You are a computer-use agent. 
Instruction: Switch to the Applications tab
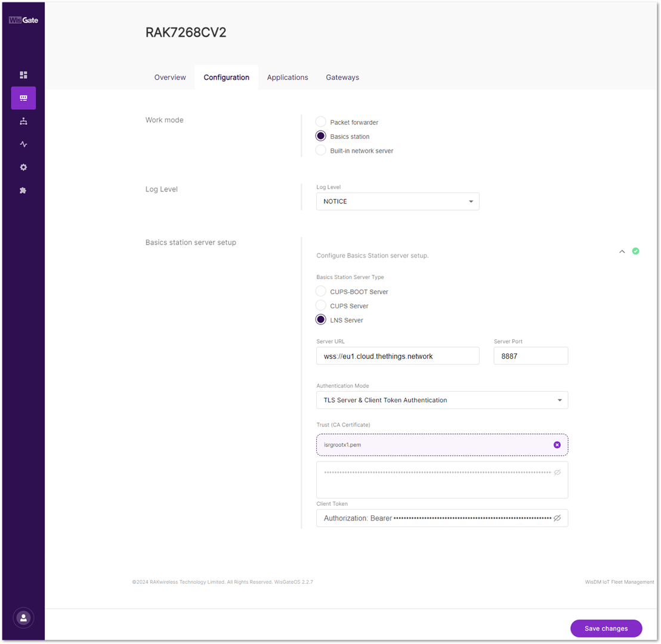point(288,78)
